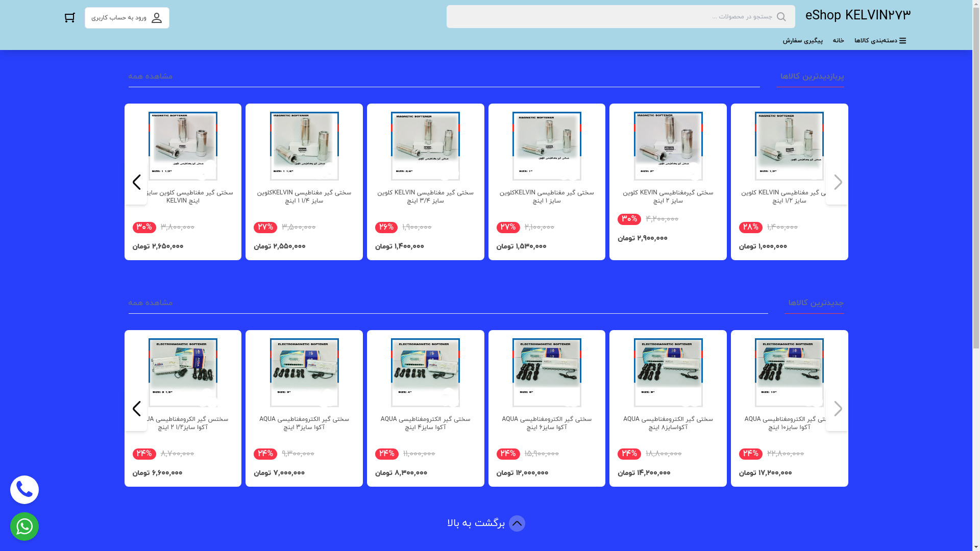Open AQUA electromagnetic softener 10 inch thumbnail
The width and height of the screenshot is (980, 551).
(x=789, y=372)
